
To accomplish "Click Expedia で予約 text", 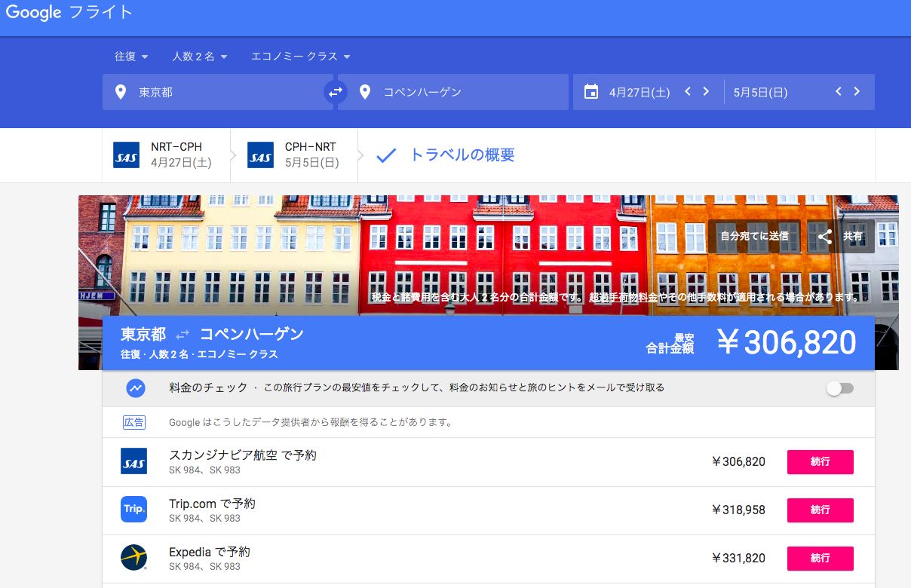I will (210, 552).
